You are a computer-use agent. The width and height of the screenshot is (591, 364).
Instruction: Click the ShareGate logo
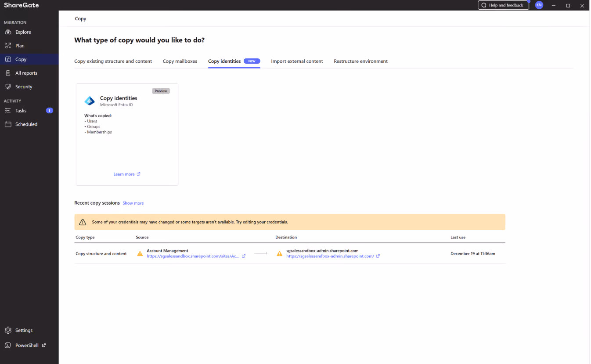[x=22, y=5]
